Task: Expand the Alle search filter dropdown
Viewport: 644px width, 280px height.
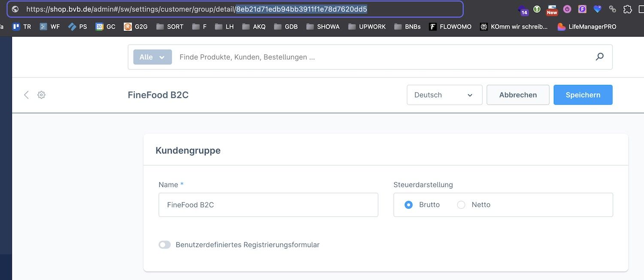Action: [152, 57]
